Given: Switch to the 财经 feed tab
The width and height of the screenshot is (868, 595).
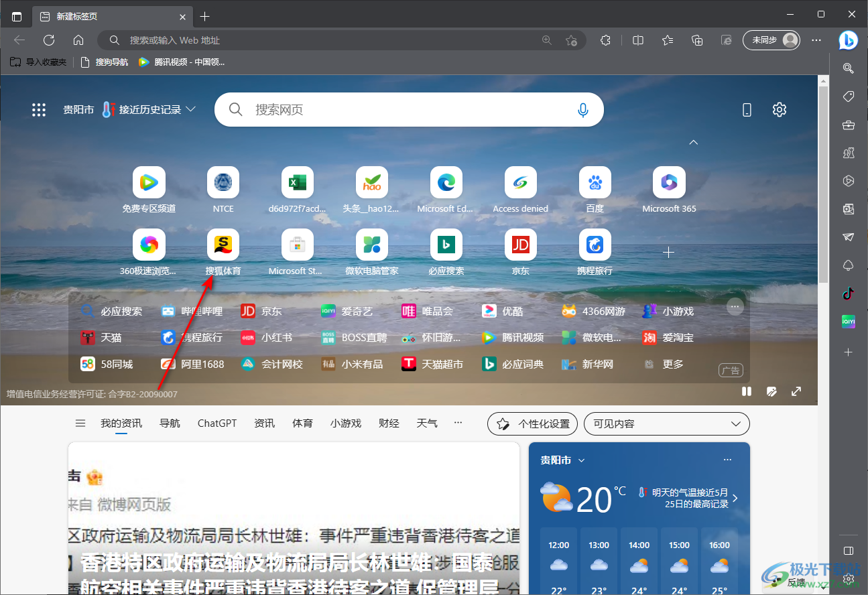Looking at the screenshot, I should click(389, 423).
